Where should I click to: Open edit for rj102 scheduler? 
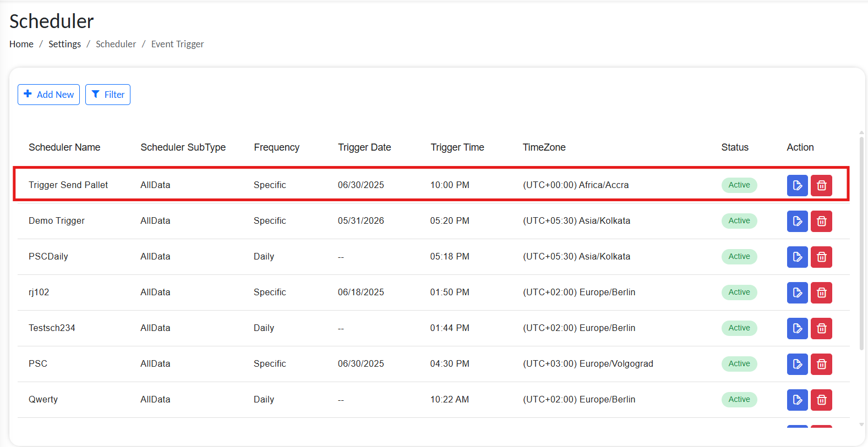click(x=797, y=293)
